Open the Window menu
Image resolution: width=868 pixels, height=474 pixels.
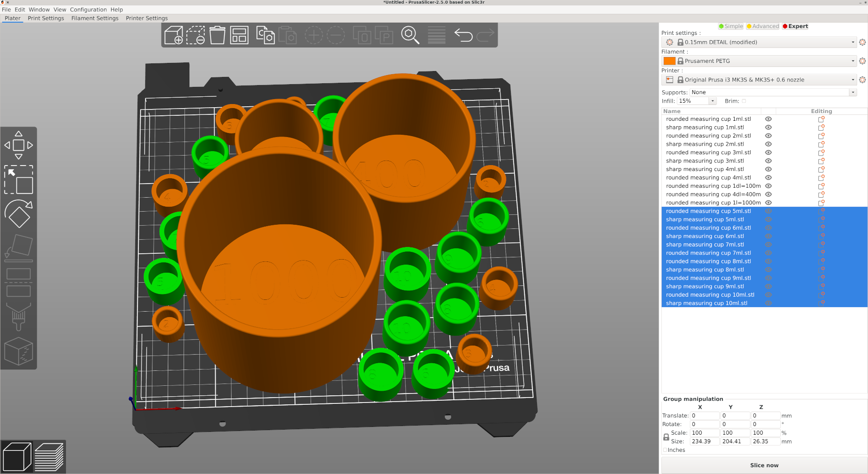[x=39, y=9]
